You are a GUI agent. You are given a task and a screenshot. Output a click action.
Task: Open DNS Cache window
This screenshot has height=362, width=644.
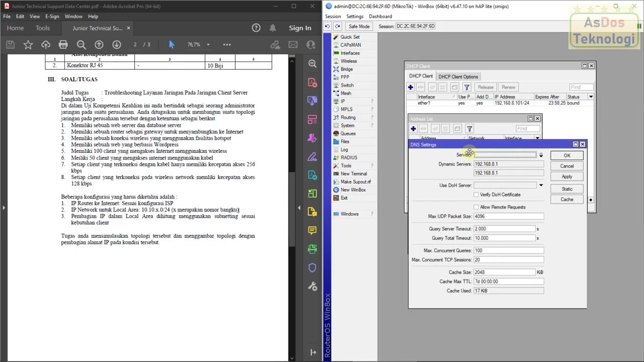point(567,200)
